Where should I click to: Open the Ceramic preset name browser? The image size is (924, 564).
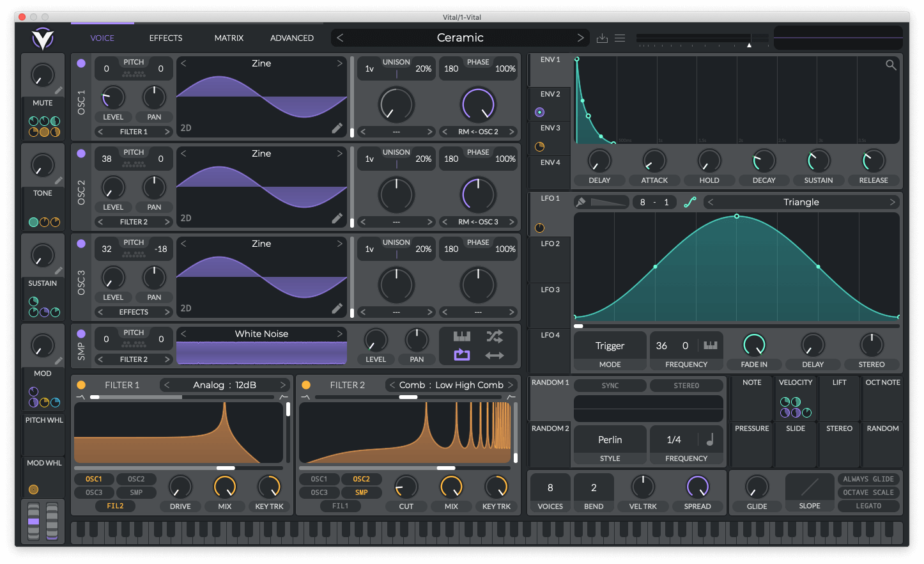(460, 38)
